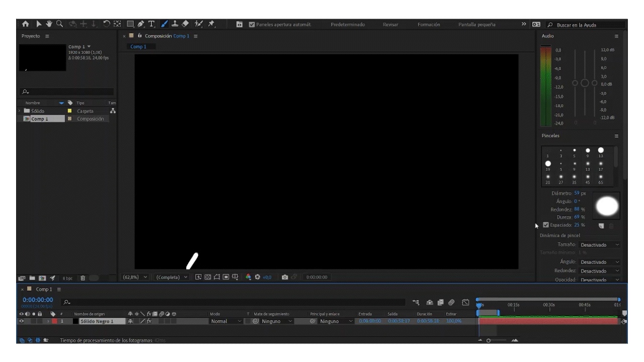Show more workspaces via double-arrow button
Viewport: 644px width, 362px height.
524,24
